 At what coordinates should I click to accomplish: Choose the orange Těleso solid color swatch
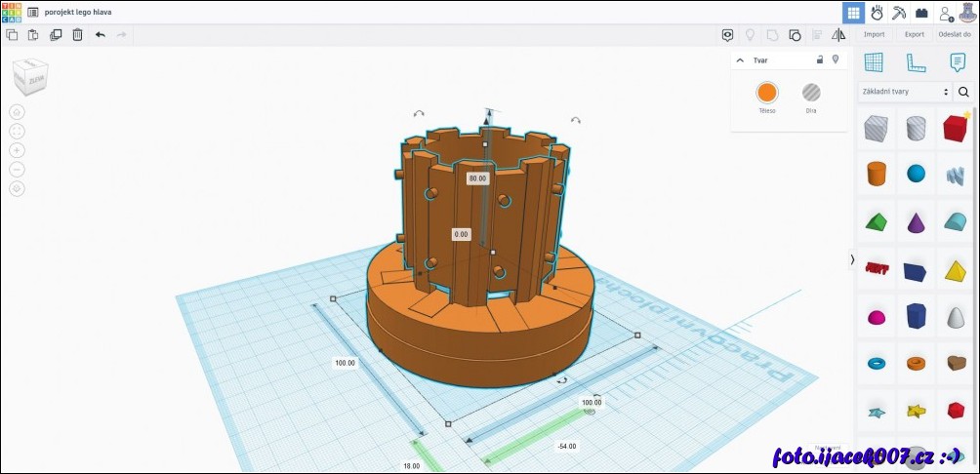coord(766,93)
